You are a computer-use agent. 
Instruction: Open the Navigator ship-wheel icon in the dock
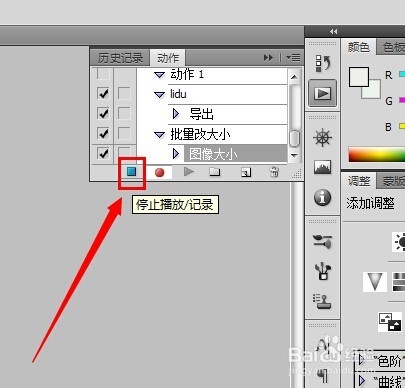(322, 137)
